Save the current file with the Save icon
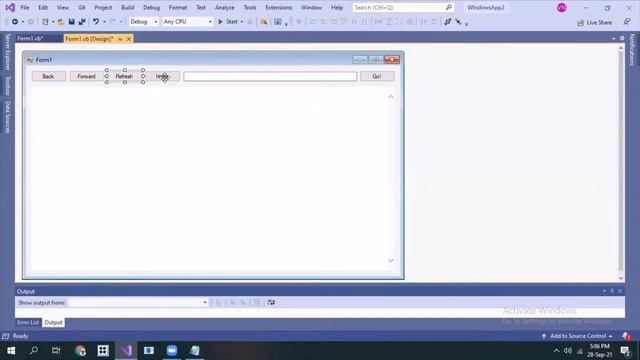Screen dimensions: 640x360 71,22
